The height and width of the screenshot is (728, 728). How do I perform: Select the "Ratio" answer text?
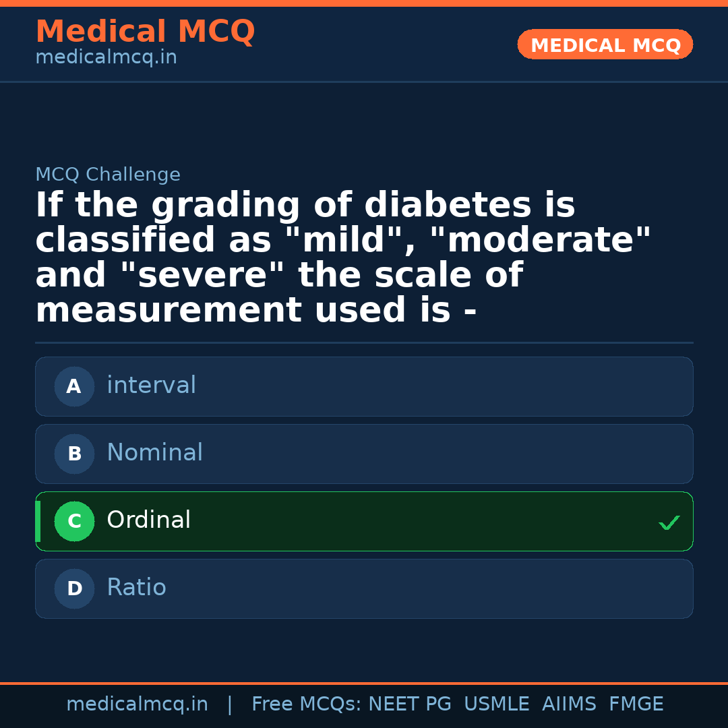click(136, 588)
